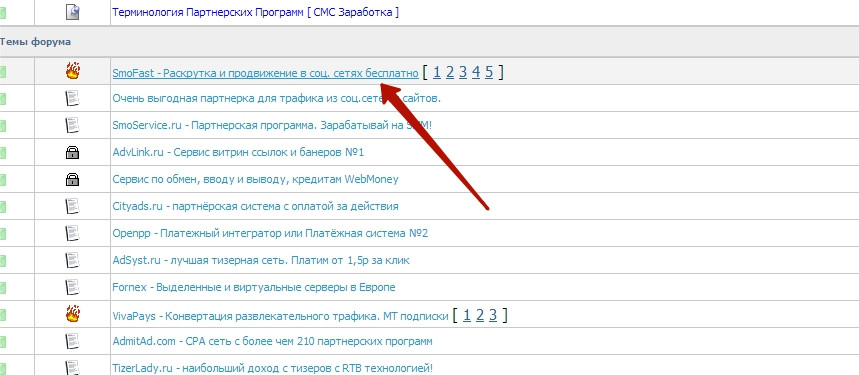Open VivaPays traffic conversion topic
The image size is (859, 375).
click(280, 316)
